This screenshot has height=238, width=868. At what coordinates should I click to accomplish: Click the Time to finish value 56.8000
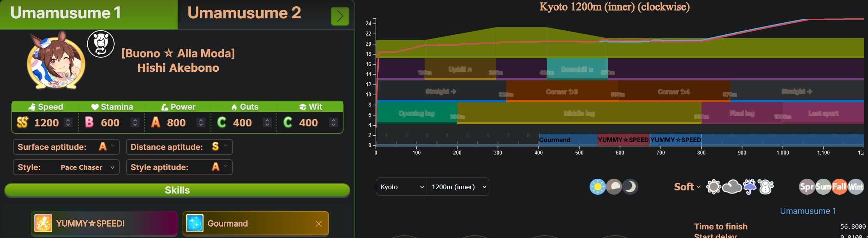pos(853,227)
